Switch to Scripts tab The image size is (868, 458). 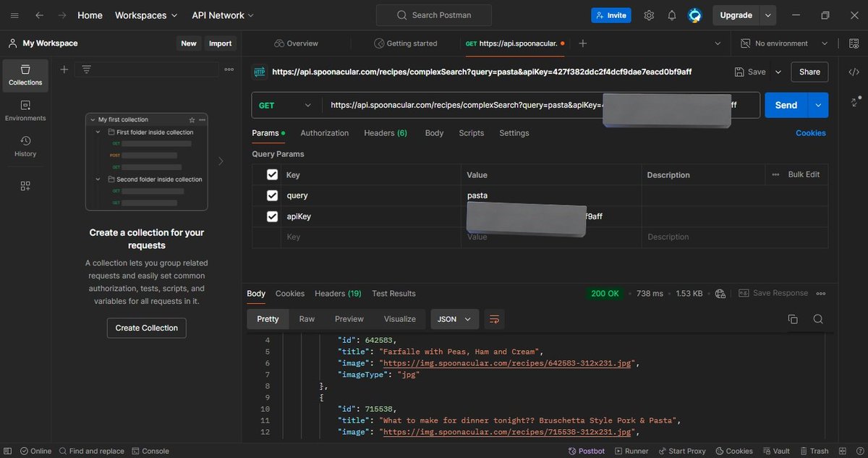pos(471,133)
